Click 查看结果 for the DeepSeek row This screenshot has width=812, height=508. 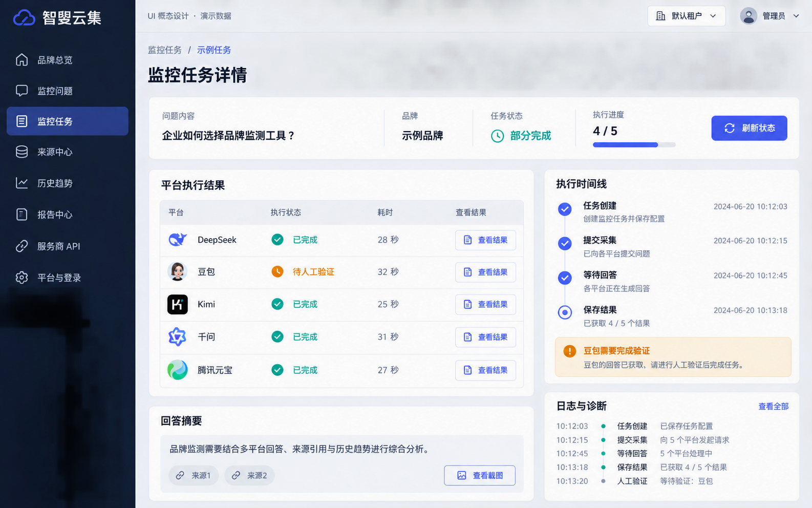coord(485,240)
